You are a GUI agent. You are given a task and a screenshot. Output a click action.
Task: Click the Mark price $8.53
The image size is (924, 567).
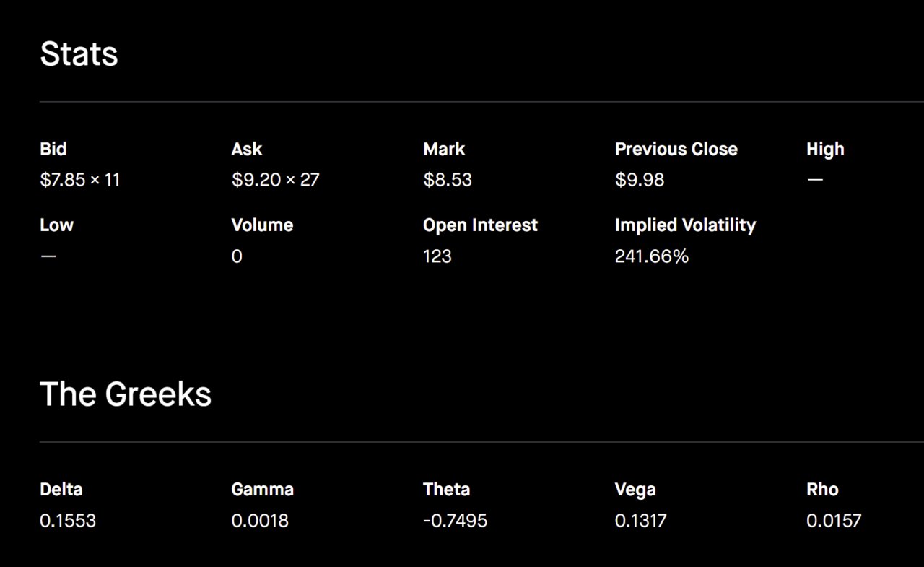coord(448,180)
